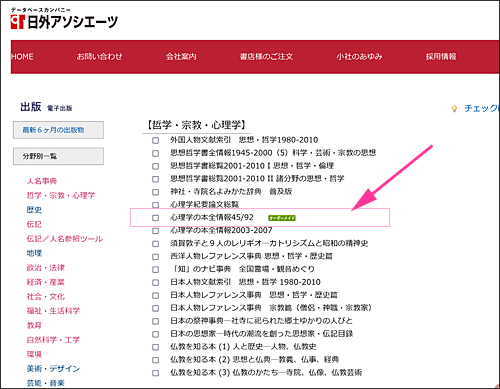Image resolution: width=500 pixels, height=389 pixels.
Task: Tick 日本の思想家 checkbox
Action: pyautogui.click(x=155, y=334)
